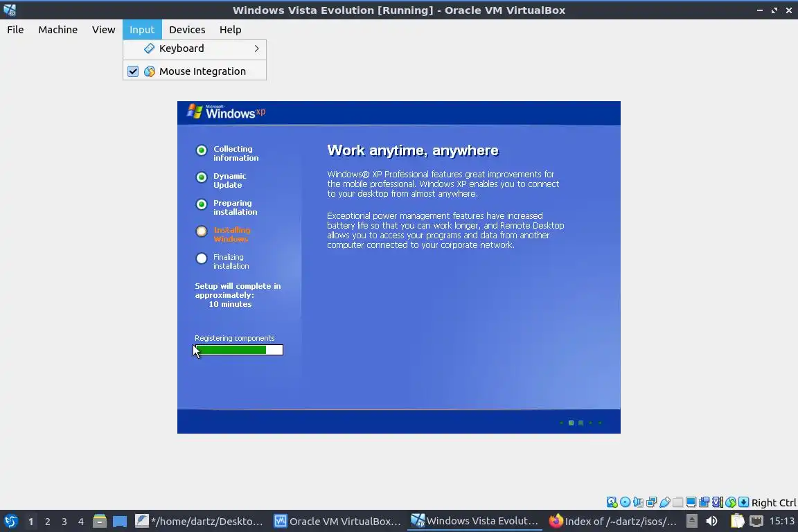Switch to workspace 1

pos(30,522)
